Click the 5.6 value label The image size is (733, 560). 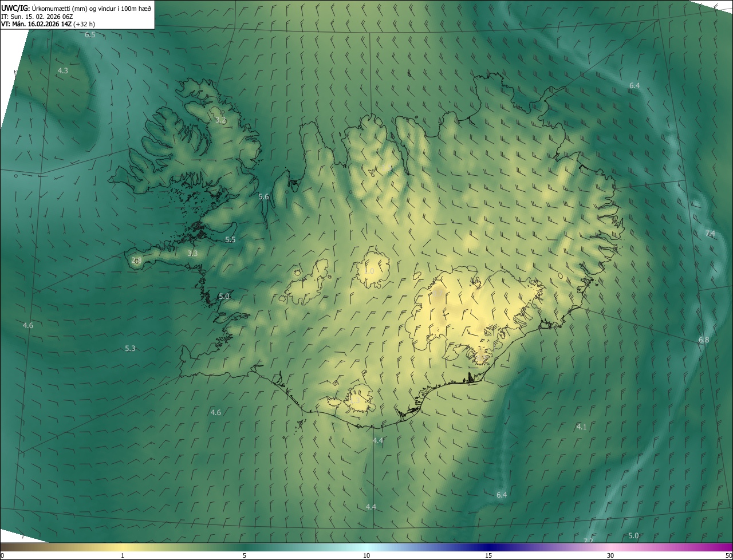pos(263,196)
